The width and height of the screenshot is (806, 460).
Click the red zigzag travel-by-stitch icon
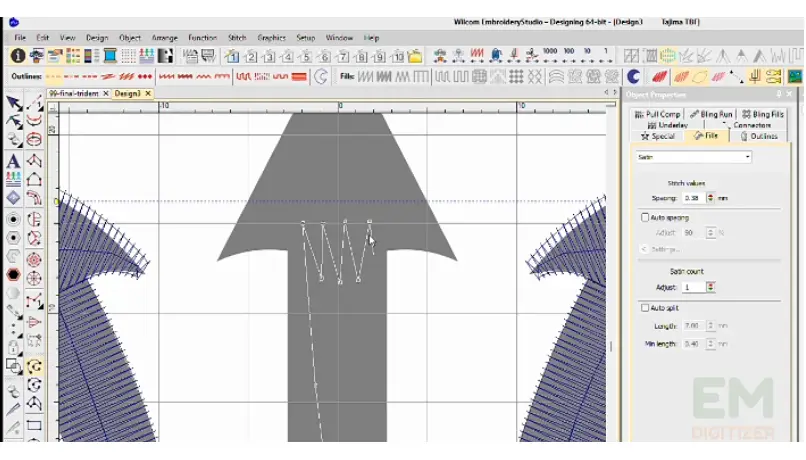477,55
